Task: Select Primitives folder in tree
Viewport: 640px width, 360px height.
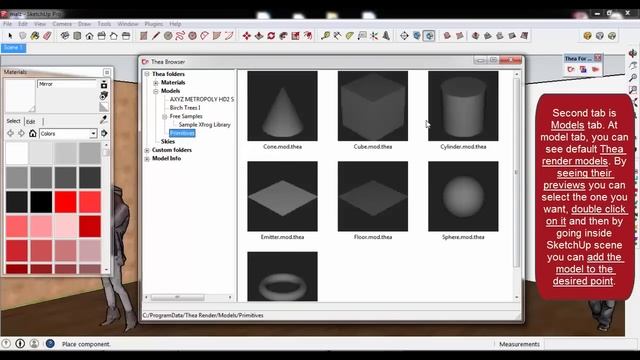Action: coord(182,133)
